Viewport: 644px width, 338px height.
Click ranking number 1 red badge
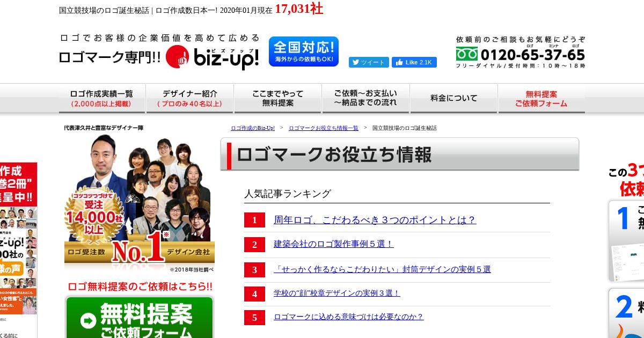pos(254,220)
